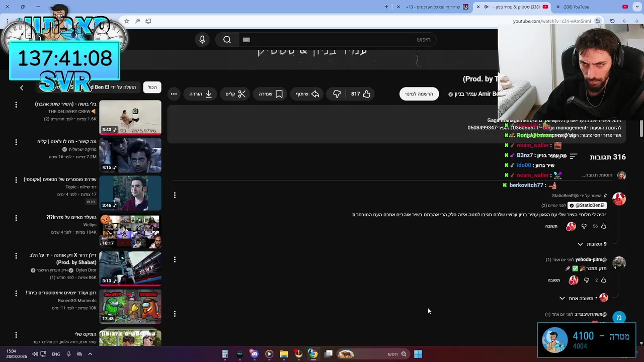Create a clip with the קליפ button
This screenshot has height=362, width=644.
point(235,94)
